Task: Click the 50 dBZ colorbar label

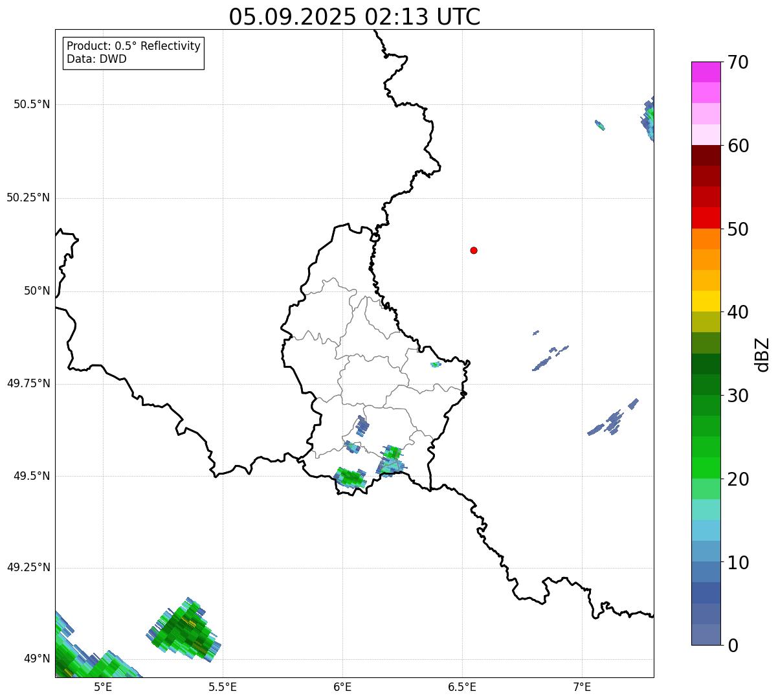Action: click(738, 230)
